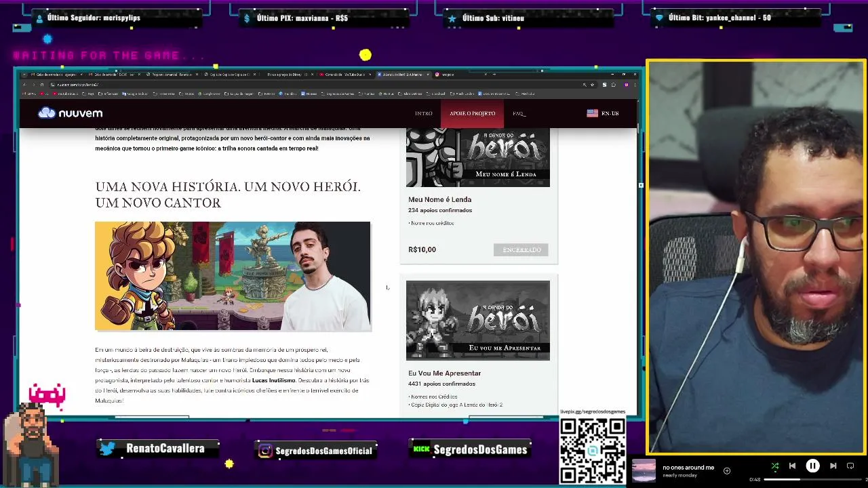Switch to the Comunidade YouTube Studio tab

click(346, 75)
